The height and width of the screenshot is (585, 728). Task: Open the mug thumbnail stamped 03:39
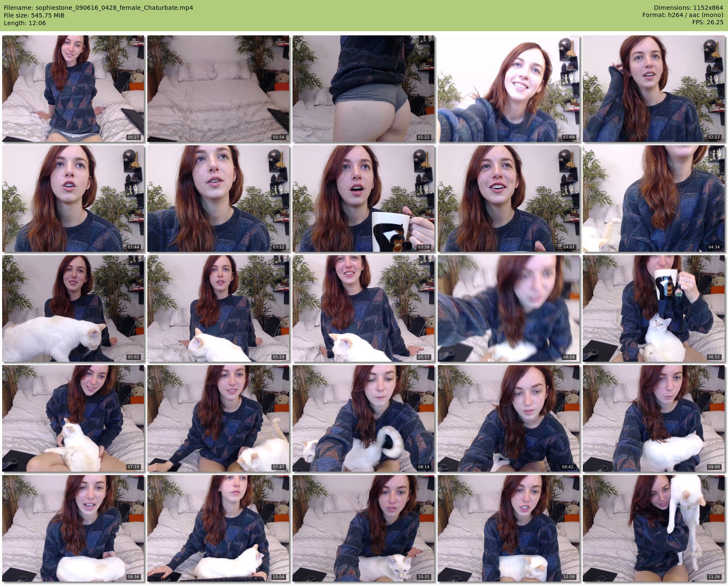coord(364,199)
